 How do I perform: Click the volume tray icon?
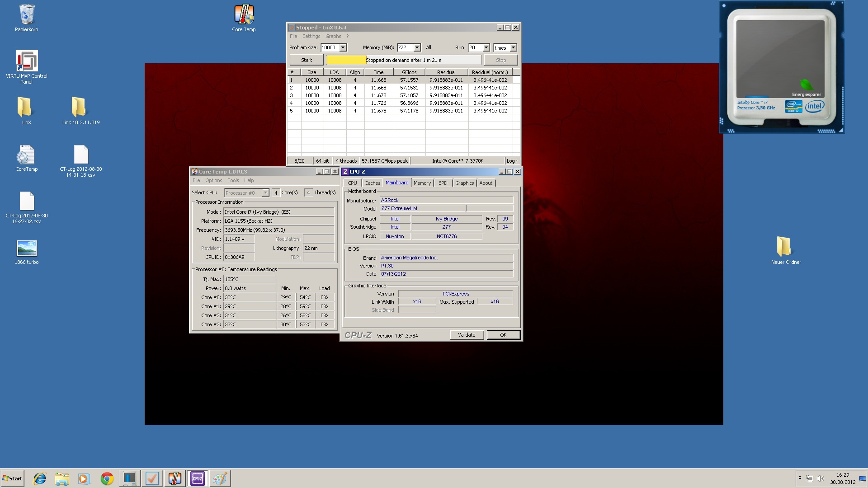(821, 479)
